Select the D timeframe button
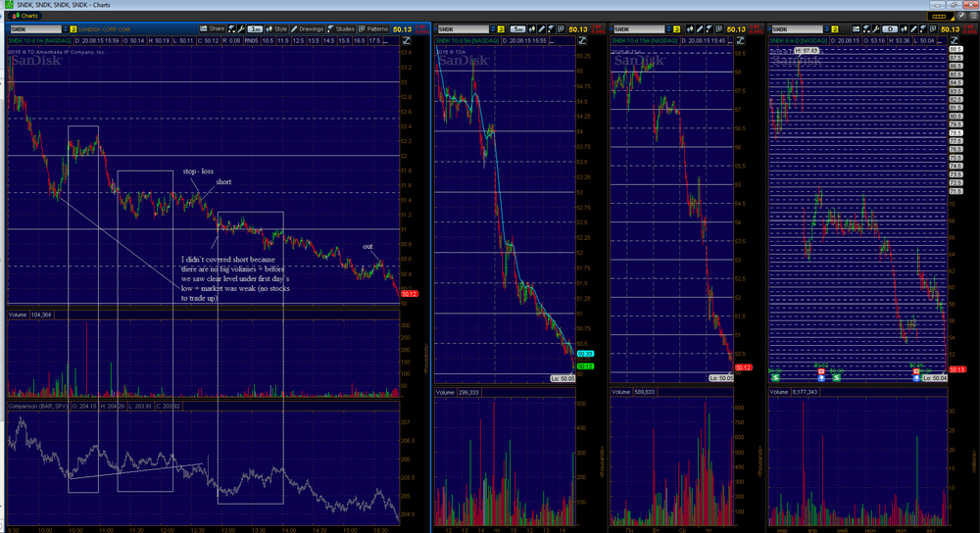The height and width of the screenshot is (533, 980). click(890, 29)
